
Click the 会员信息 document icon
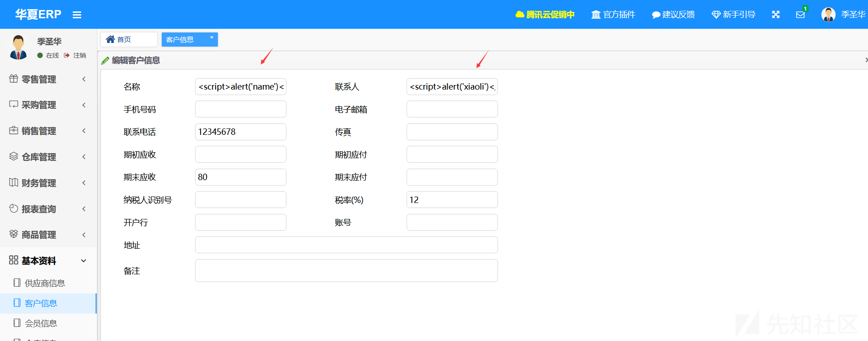(x=17, y=323)
